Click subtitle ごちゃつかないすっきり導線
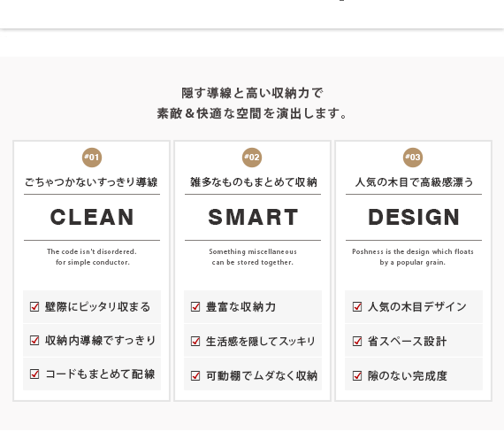This screenshot has width=504, height=447. coord(91,182)
